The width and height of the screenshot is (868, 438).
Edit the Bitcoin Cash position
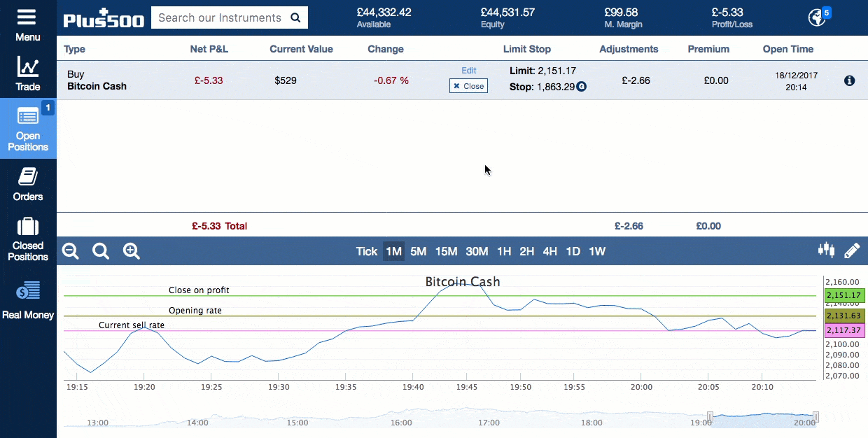tap(469, 71)
